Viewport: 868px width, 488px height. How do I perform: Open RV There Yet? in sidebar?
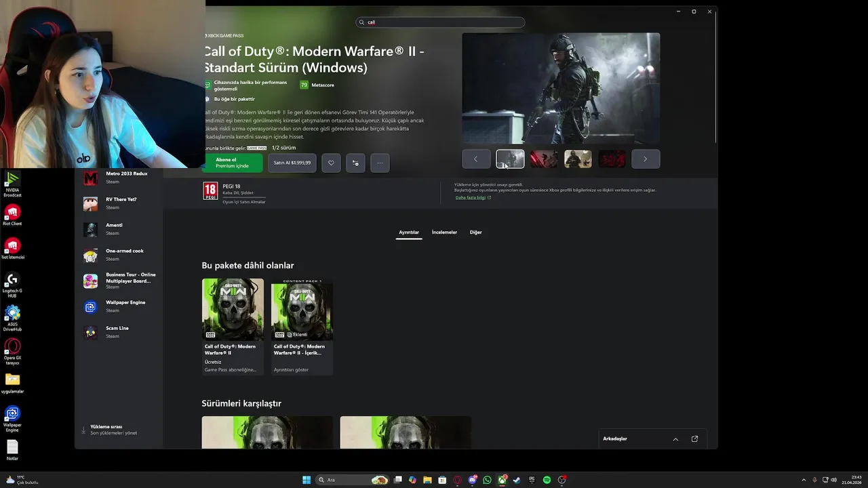119,203
